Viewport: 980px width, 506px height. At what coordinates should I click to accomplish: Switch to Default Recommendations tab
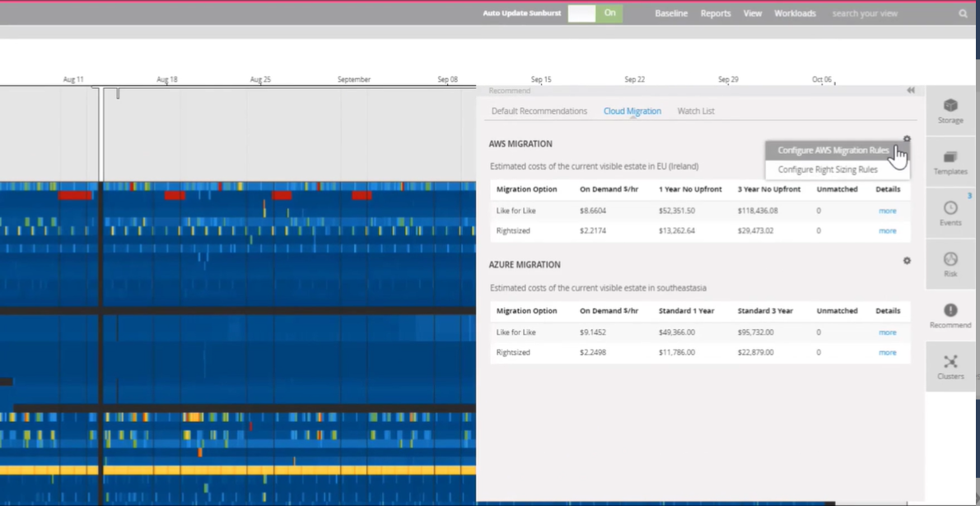click(539, 111)
